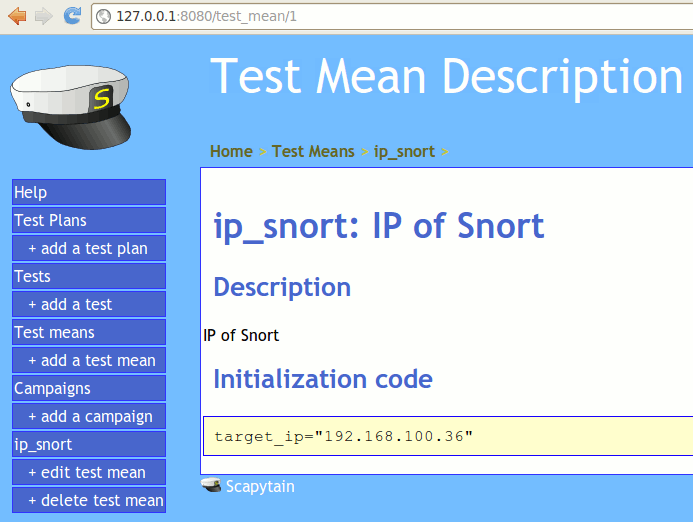Navigate to Home in the breadcrumb
693x522 pixels.
point(231,152)
